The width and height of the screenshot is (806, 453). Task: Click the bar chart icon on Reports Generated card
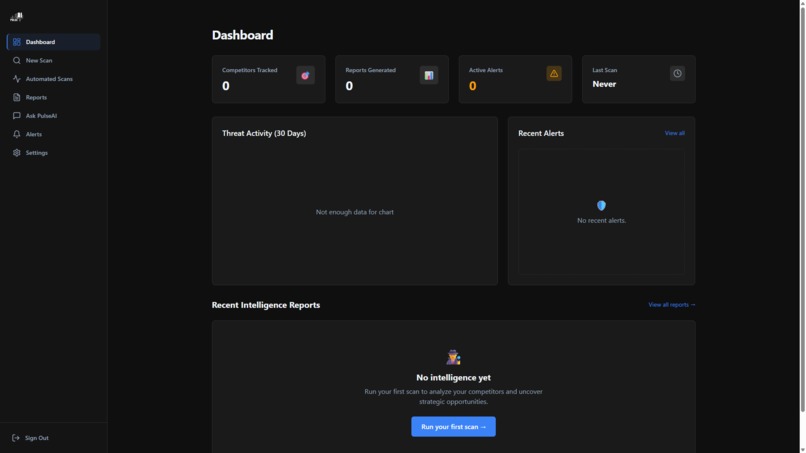point(429,75)
